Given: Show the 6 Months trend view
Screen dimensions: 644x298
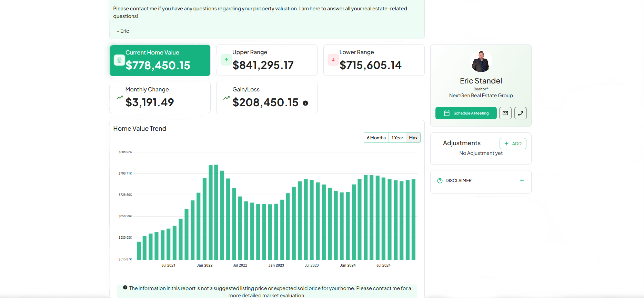Looking at the screenshot, I should [376, 138].
